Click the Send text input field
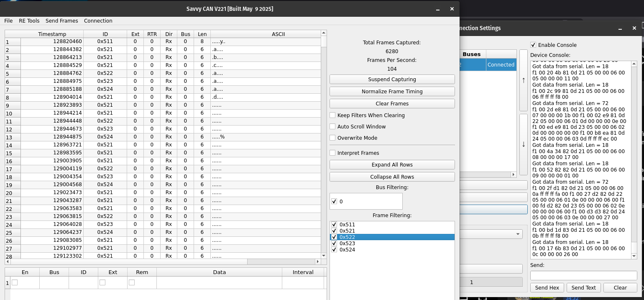 coord(583,275)
